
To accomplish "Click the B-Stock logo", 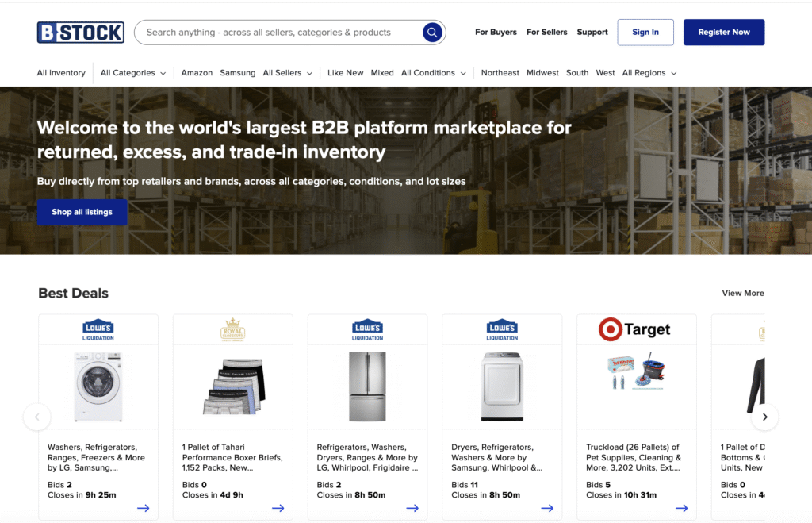I will click(80, 32).
